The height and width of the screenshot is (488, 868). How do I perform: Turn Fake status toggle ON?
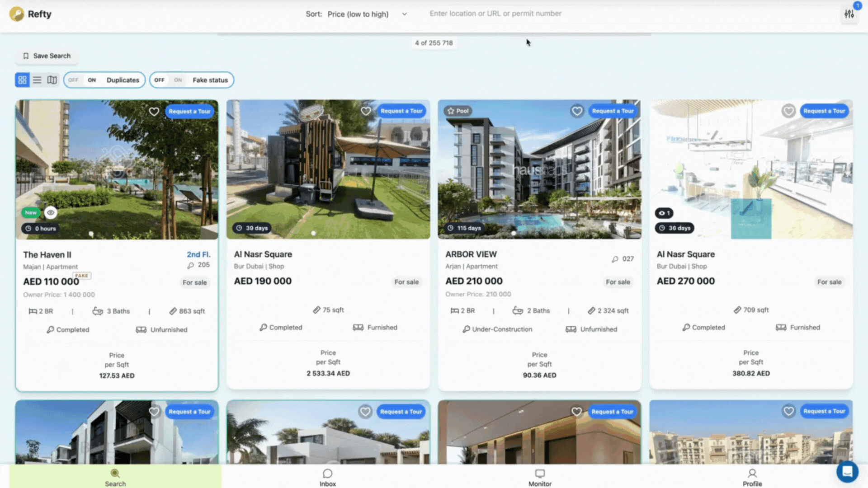pyautogui.click(x=178, y=80)
